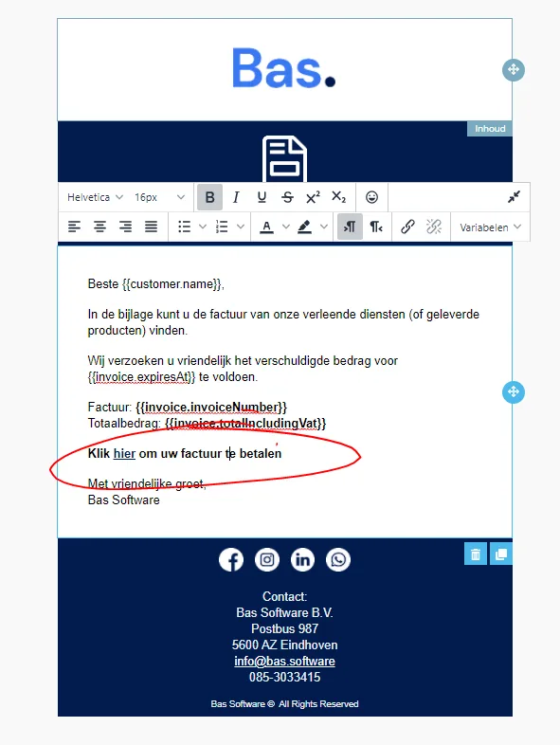Center-align the paragraph text
Image resolution: width=560 pixels, height=745 pixels.
(99, 227)
